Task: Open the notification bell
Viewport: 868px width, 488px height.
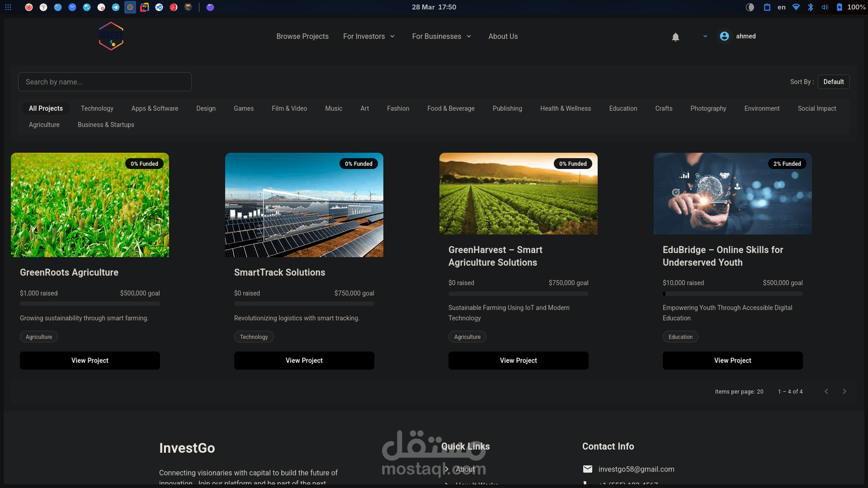Action: (675, 37)
